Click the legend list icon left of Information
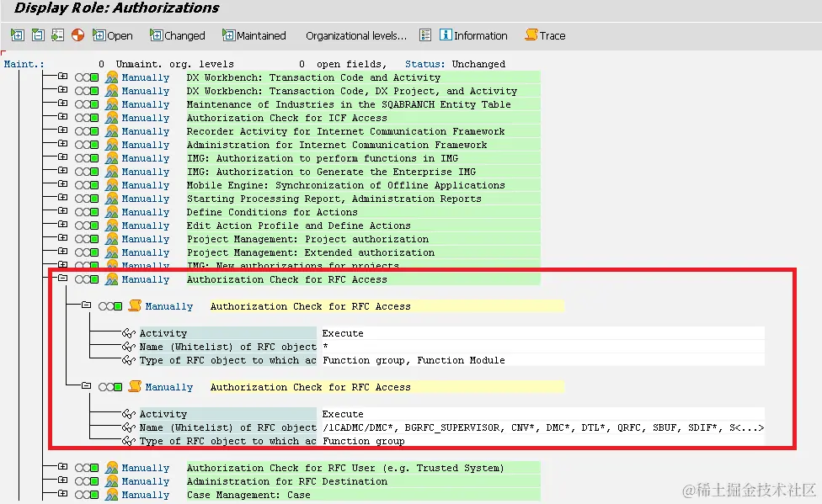 click(x=425, y=35)
